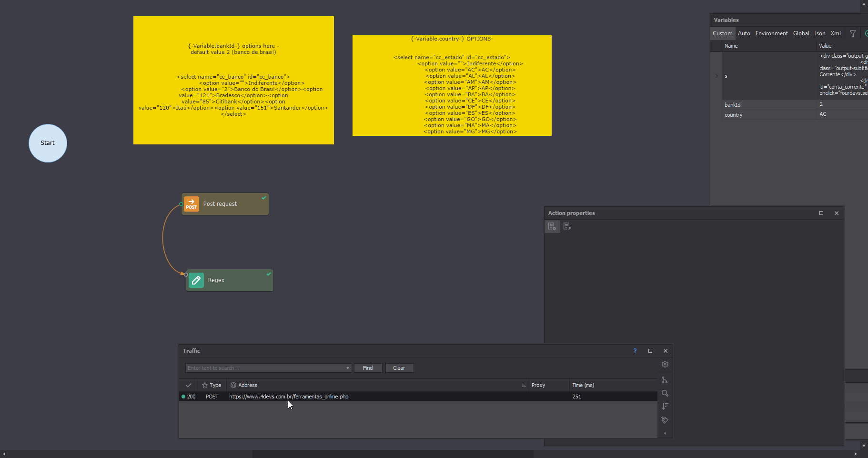The height and width of the screenshot is (458, 868).
Task: Switch to the Xml tab
Action: point(836,33)
